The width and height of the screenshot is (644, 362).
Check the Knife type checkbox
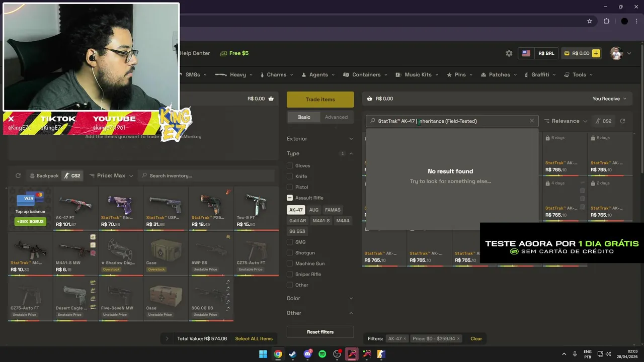(290, 176)
